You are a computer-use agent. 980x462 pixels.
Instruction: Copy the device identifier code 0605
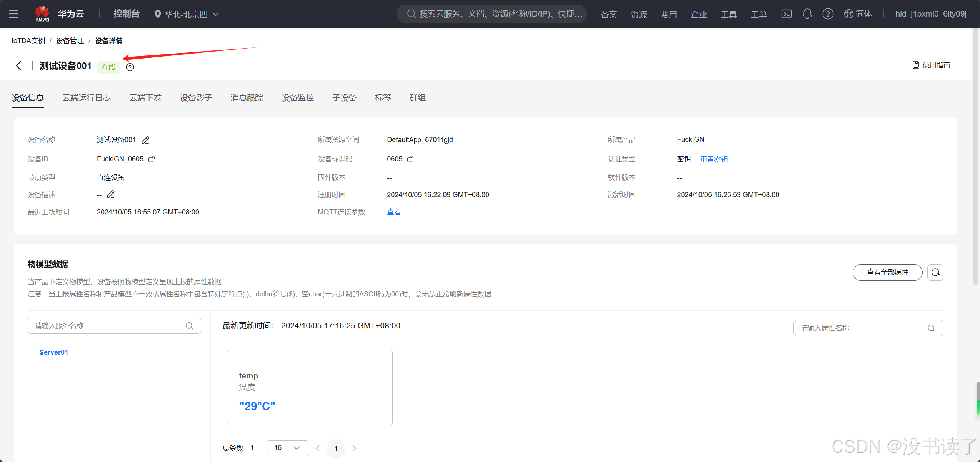click(x=410, y=159)
